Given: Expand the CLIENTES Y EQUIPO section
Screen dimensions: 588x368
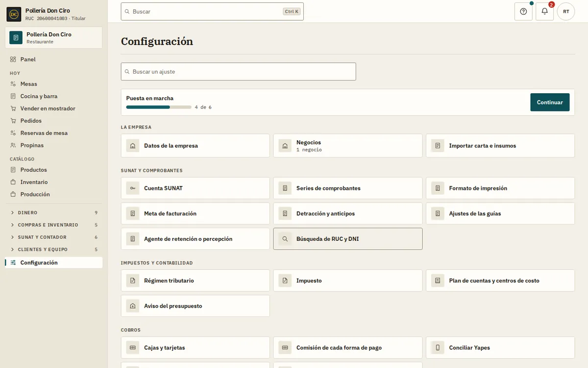Looking at the screenshot, I should point(54,249).
